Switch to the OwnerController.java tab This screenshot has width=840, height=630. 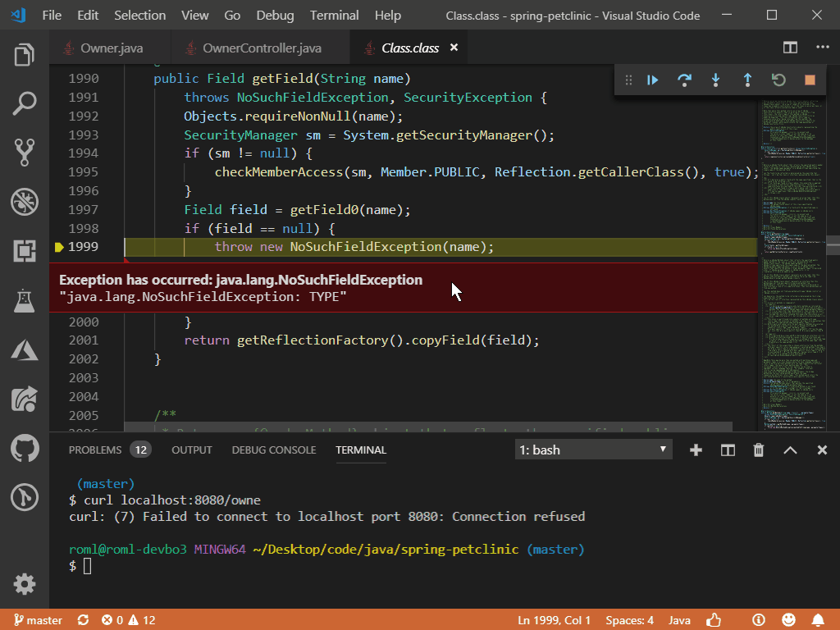261,47
